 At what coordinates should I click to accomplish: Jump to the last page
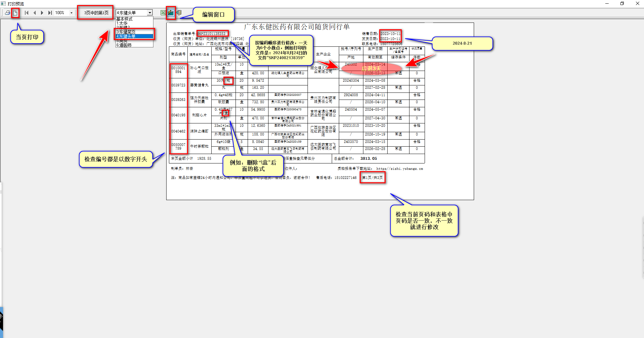click(50, 13)
